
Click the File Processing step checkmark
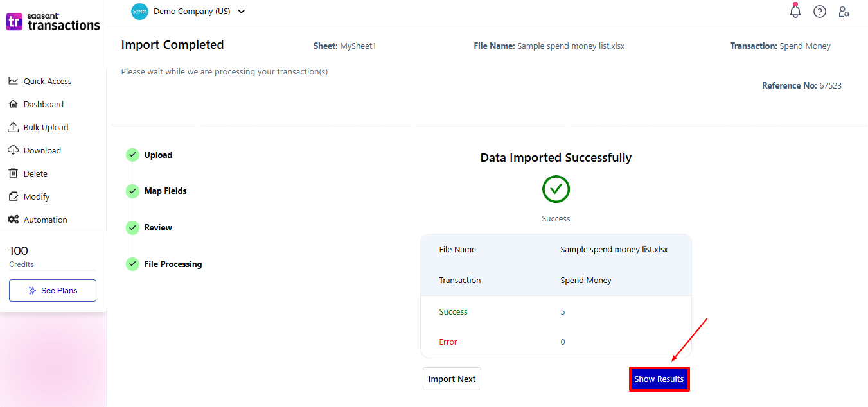click(x=132, y=264)
